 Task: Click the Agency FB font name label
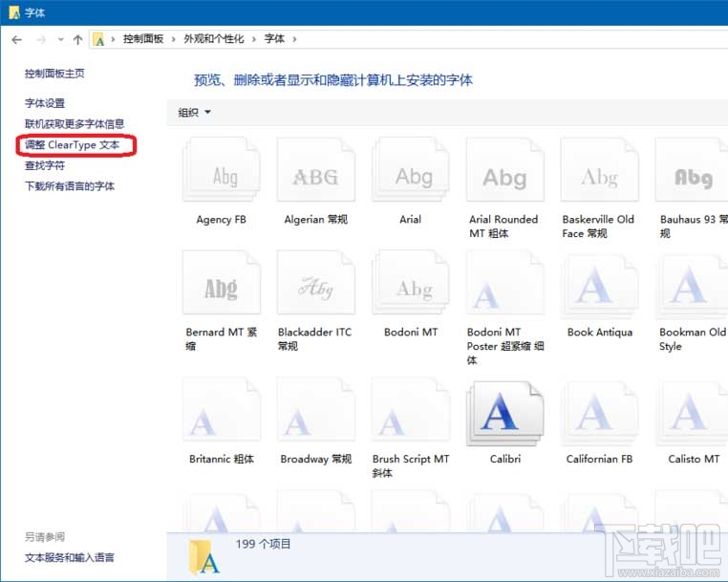coord(222,219)
